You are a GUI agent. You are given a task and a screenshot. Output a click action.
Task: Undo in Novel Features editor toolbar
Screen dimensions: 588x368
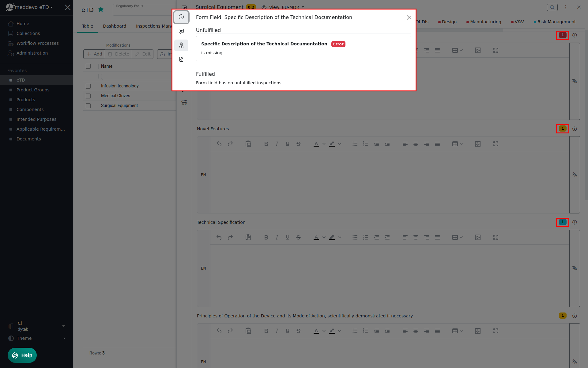point(219,144)
